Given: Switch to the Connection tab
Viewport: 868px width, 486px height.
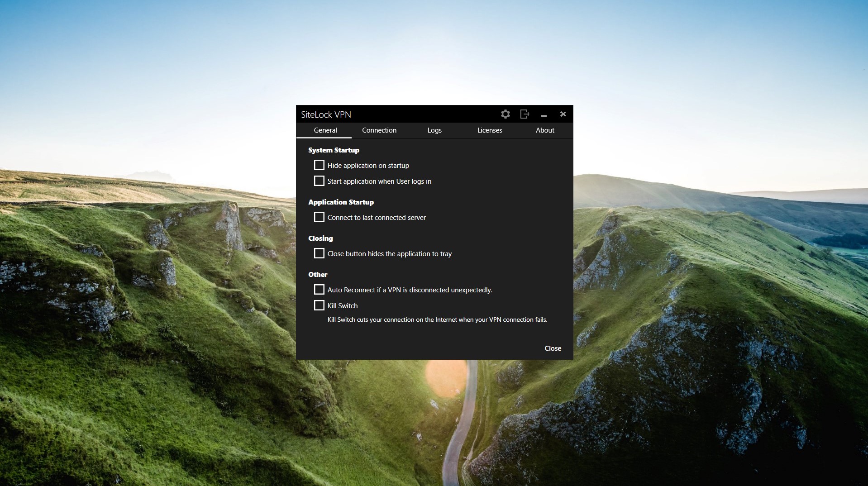Looking at the screenshot, I should click(379, 130).
